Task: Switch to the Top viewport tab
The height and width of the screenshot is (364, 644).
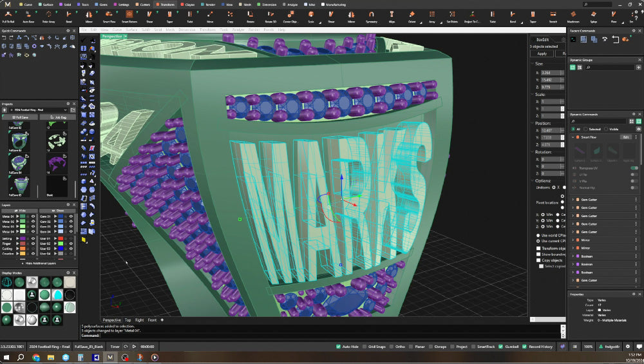Action: pos(128,320)
